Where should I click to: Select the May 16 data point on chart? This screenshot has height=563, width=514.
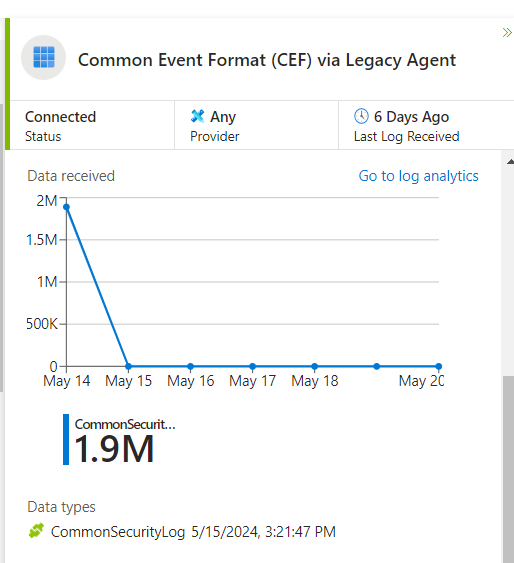click(x=191, y=366)
